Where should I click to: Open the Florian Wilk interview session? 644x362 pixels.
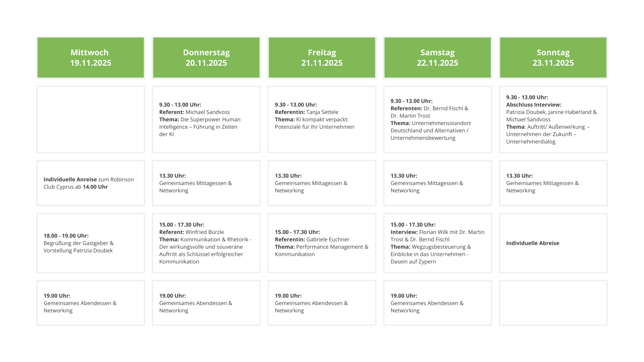[x=437, y=243]
